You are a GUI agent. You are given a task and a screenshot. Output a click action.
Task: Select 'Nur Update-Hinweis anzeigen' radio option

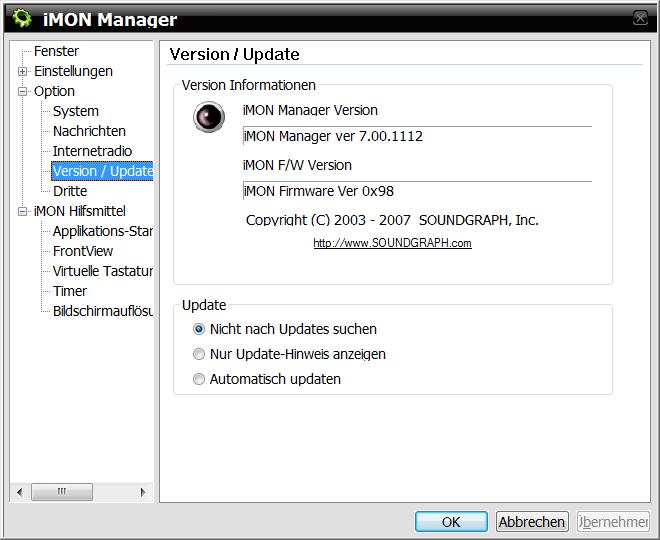tap(199, 354)
